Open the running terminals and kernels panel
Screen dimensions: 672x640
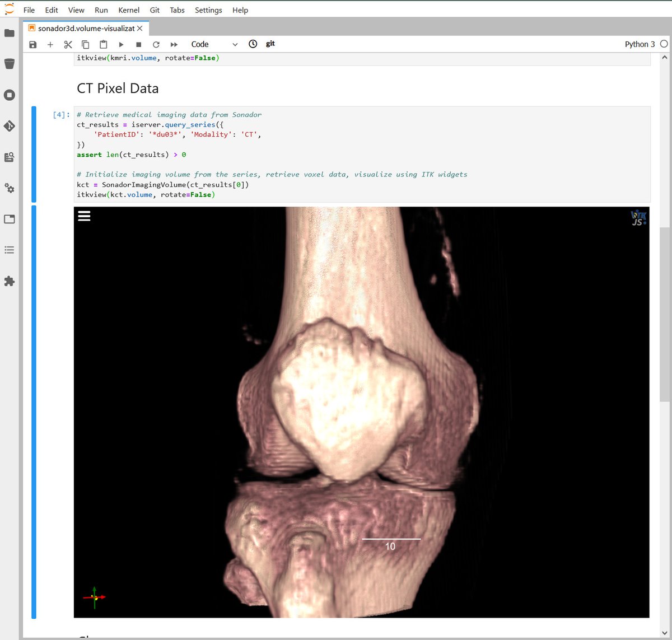(9, 95)
